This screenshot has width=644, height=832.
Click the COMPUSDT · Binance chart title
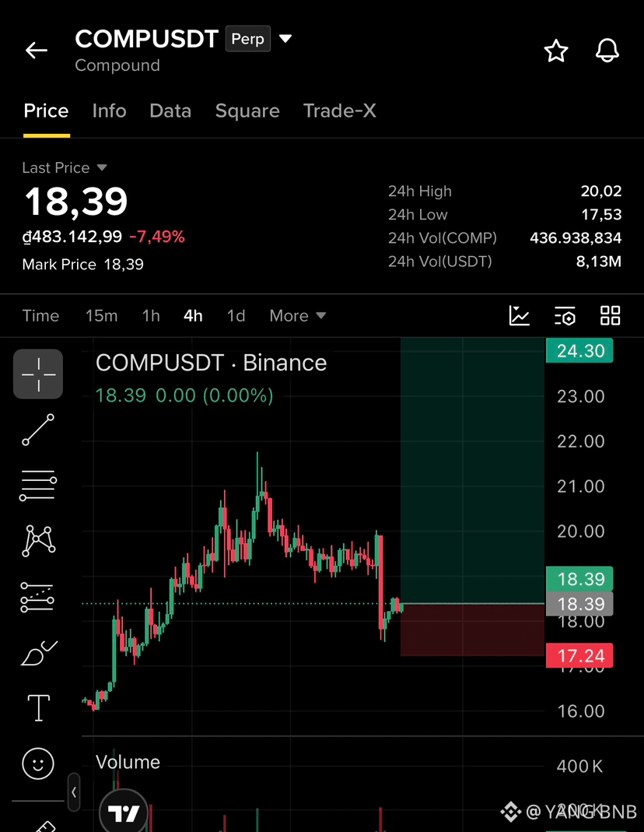point(211,363)
